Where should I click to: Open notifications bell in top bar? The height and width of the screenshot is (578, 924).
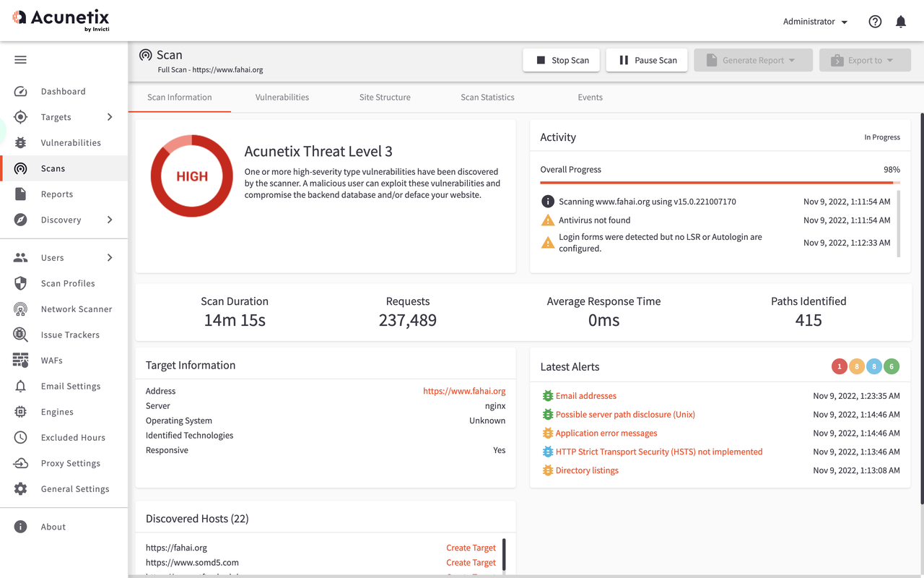[901, 22]
